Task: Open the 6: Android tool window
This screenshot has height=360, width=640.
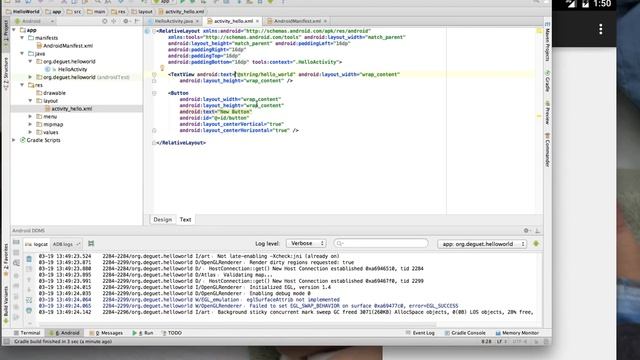Action: pos(65,333)
